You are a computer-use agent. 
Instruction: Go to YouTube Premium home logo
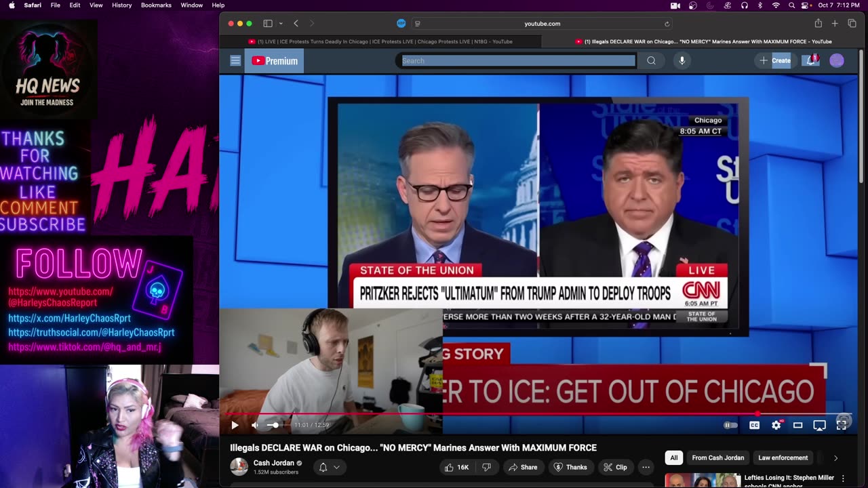pos(275,60)
